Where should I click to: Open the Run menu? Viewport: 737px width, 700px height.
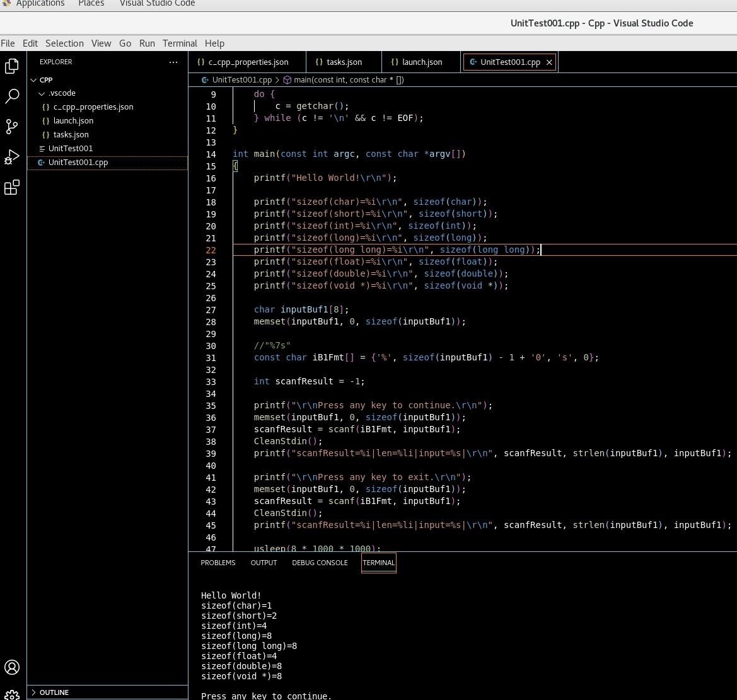147,43
